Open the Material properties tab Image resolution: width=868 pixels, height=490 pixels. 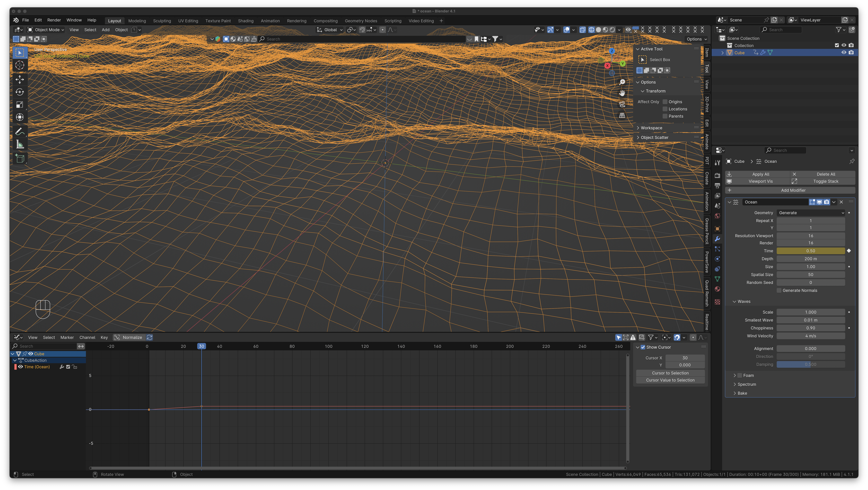click(717, 289)
